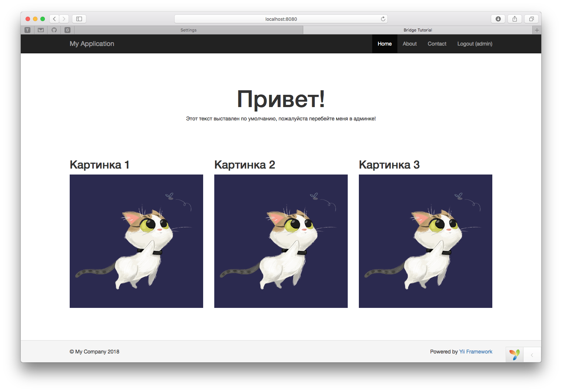
Task: Maximize the window with green button
Action: coord(43,19)
